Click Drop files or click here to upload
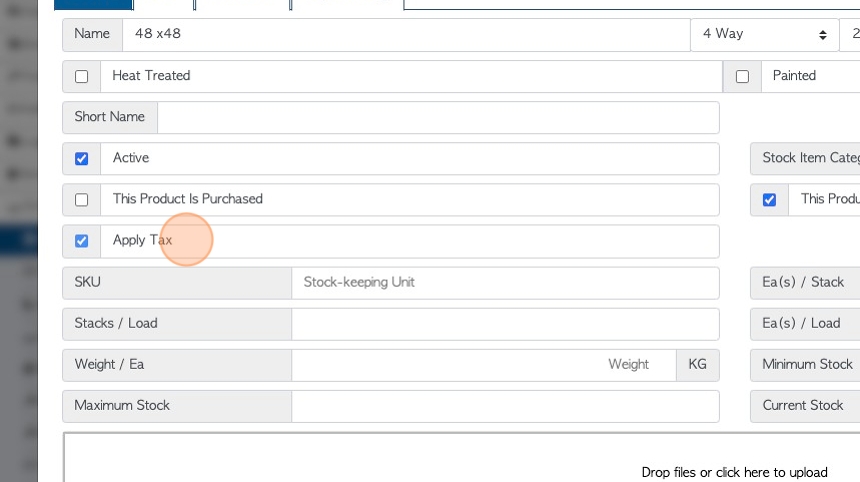The width and height of the screenshot is (860, 482). pos(734,472)
